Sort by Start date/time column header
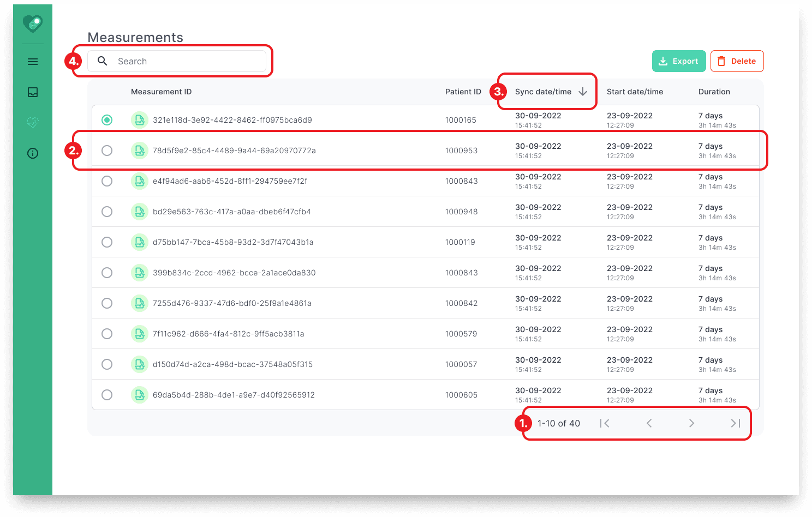 click(635, 92)
